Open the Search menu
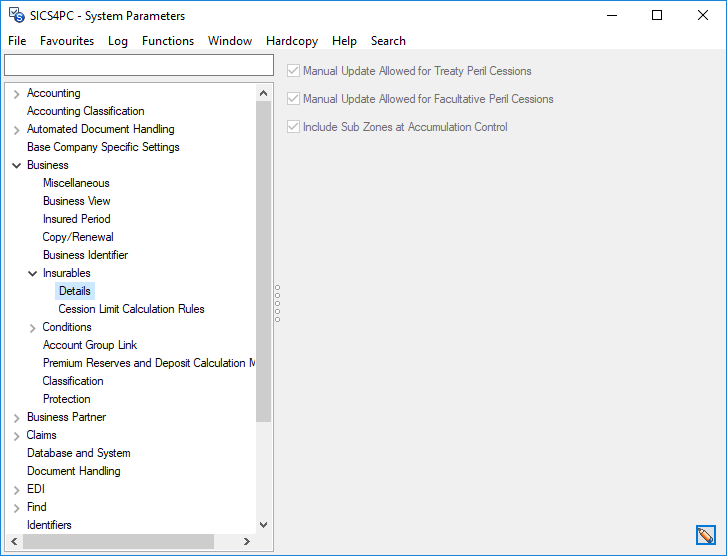Screen dimensions: 727x556 pos(388,41)
